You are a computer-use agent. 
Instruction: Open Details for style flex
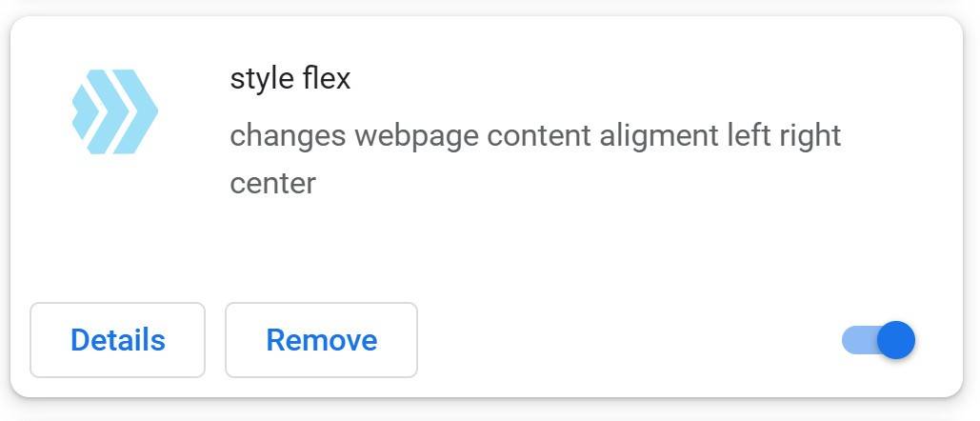tap(118, 340)
